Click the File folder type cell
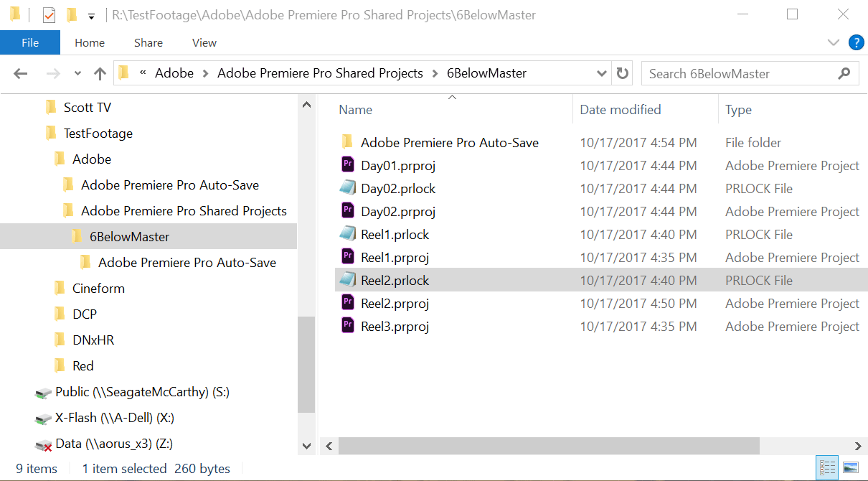Image resolution: width=868 pixels, height=481 pixels. (x=753, y=142)
